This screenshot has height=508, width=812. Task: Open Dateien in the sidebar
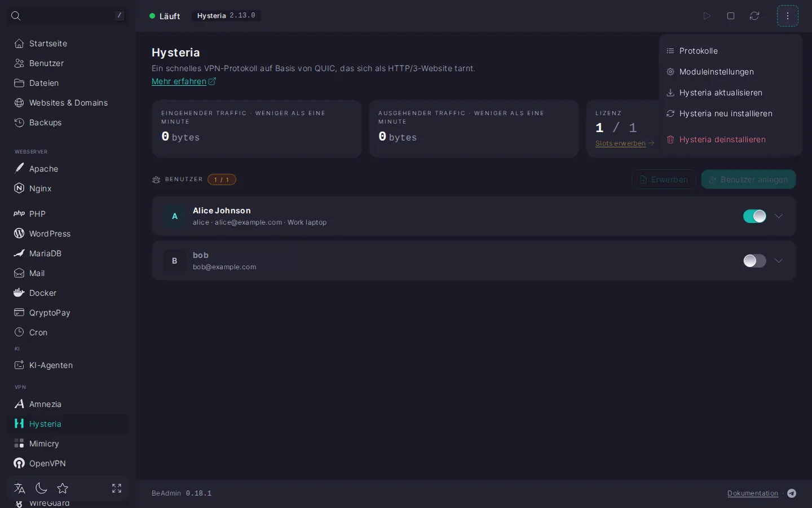point(68,83)
